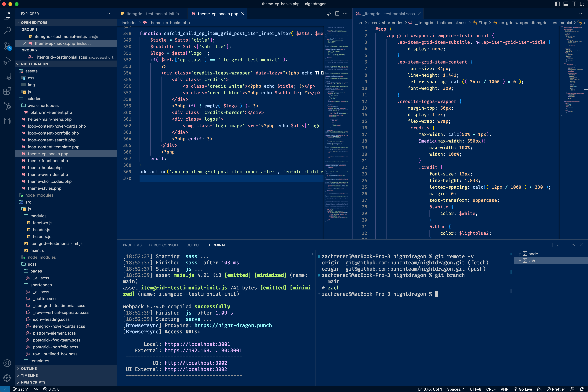Open the Accounts menu icon
Screen dimensions: 588x392
point(7,363)
